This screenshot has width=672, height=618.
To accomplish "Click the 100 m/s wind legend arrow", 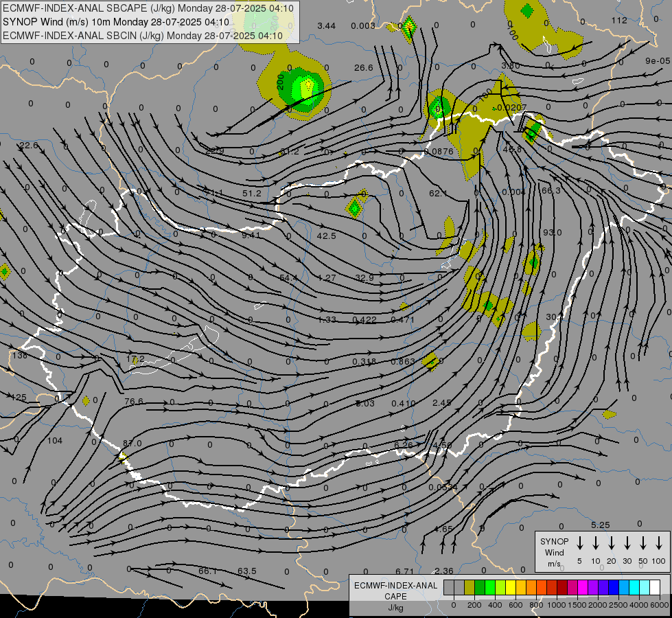I will (x=659, y=543).
